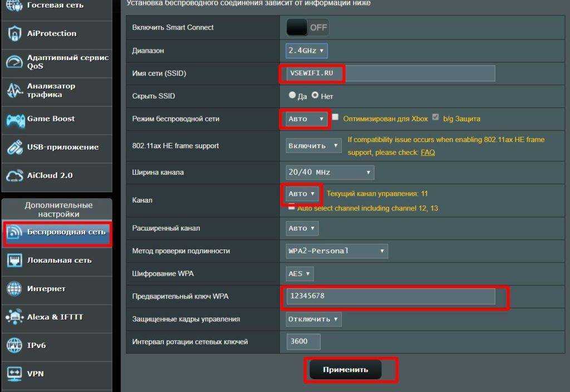The height and width of the screenshot is (392, 570).
Task: Click the Wireless network Wi-Fi icon
Action: [x=14, y=232]
